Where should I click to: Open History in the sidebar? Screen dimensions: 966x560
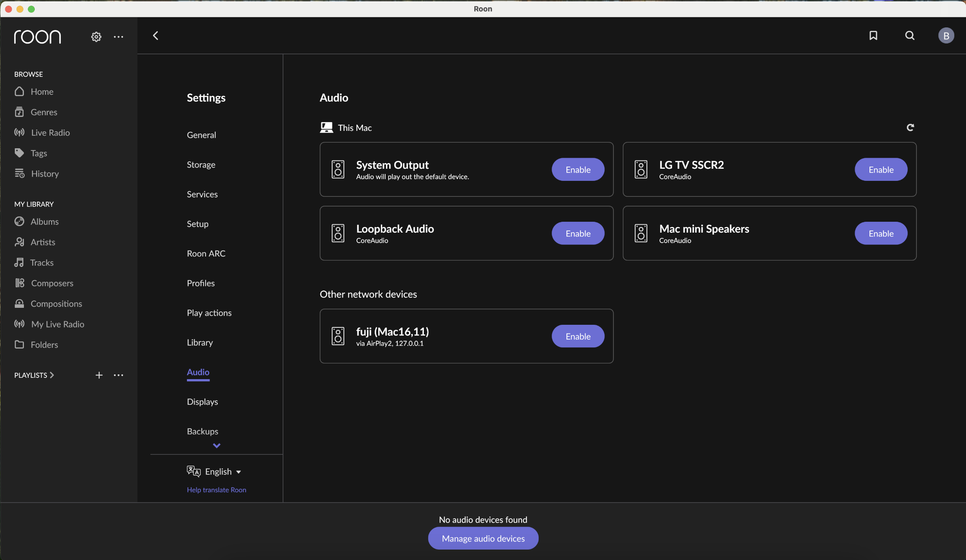(x=37, y=174)
